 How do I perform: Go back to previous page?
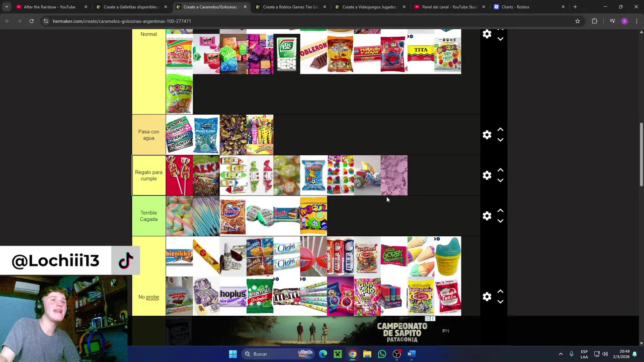tap(7, 21)
